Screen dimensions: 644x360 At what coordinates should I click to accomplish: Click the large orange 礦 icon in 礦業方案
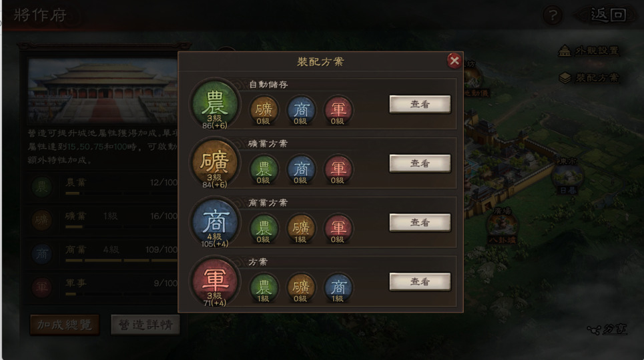(x=215, y=163)
